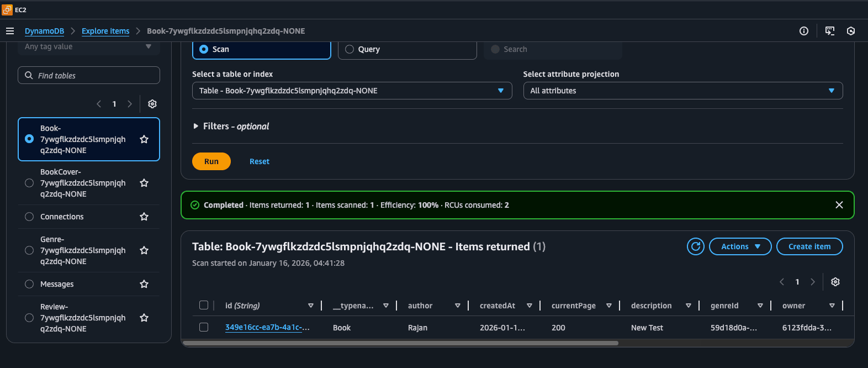The width and height of the screenshot is (868, 368).
Task: Open the CloudShell icon in top bar
Action: pos(829,31)
